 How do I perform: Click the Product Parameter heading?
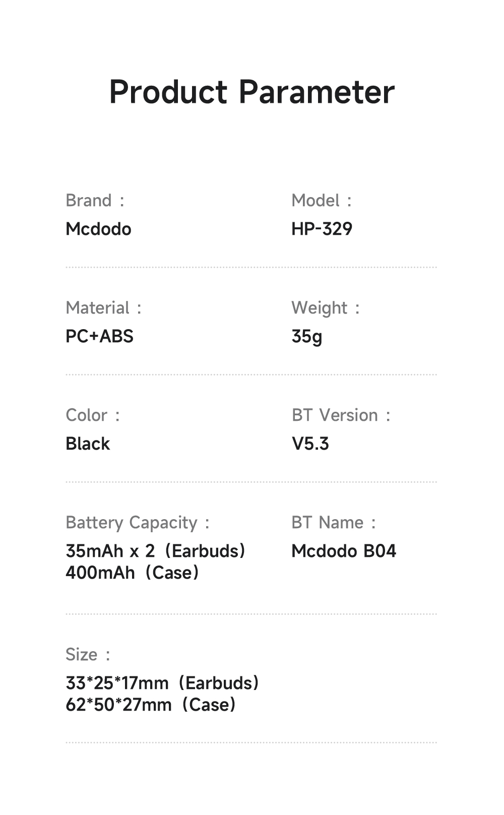(x=251, y=92)
